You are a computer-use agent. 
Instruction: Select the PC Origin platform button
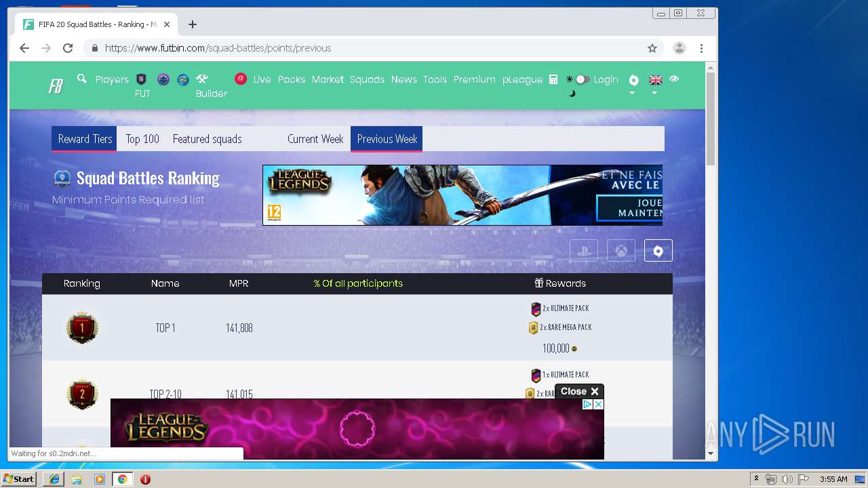click(x=658, y=251)
